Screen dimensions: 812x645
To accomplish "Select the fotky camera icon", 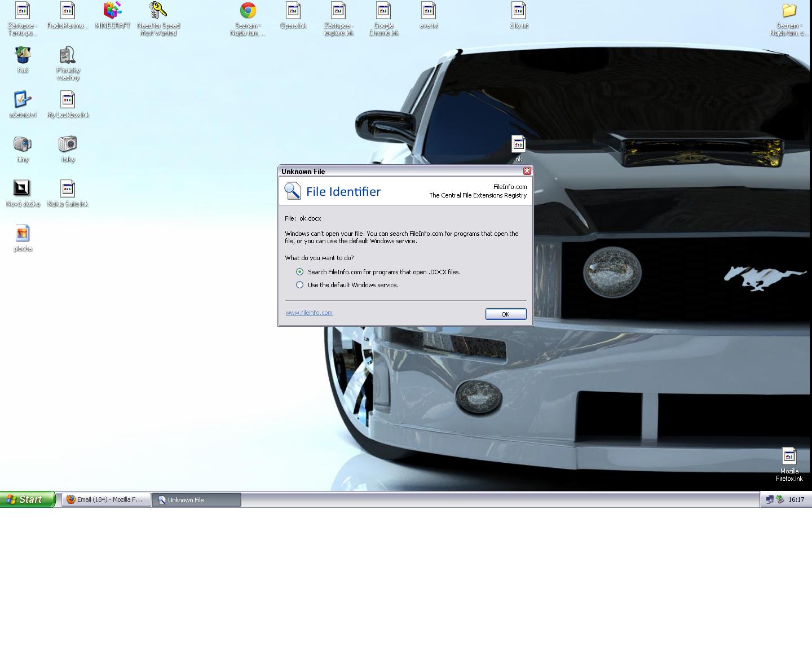I will [68, 144].
